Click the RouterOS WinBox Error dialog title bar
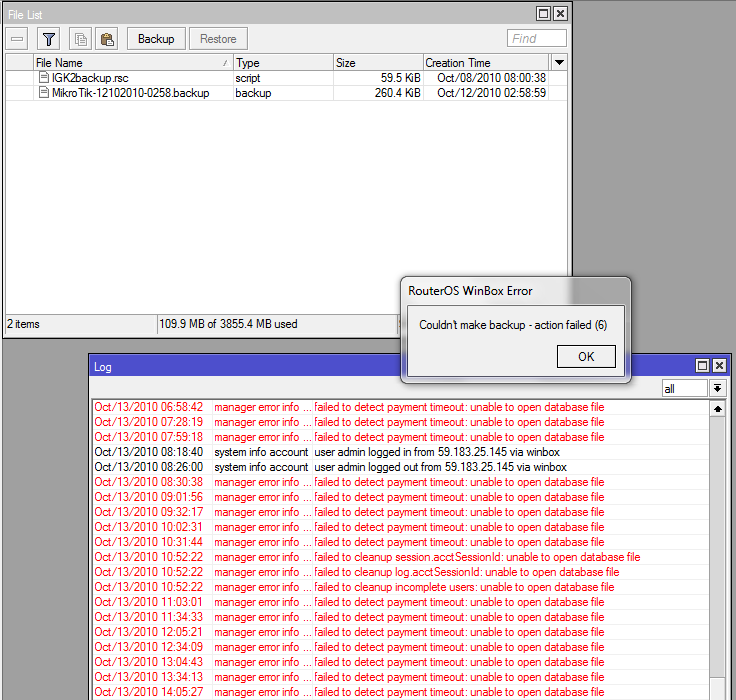 [515, 291]
